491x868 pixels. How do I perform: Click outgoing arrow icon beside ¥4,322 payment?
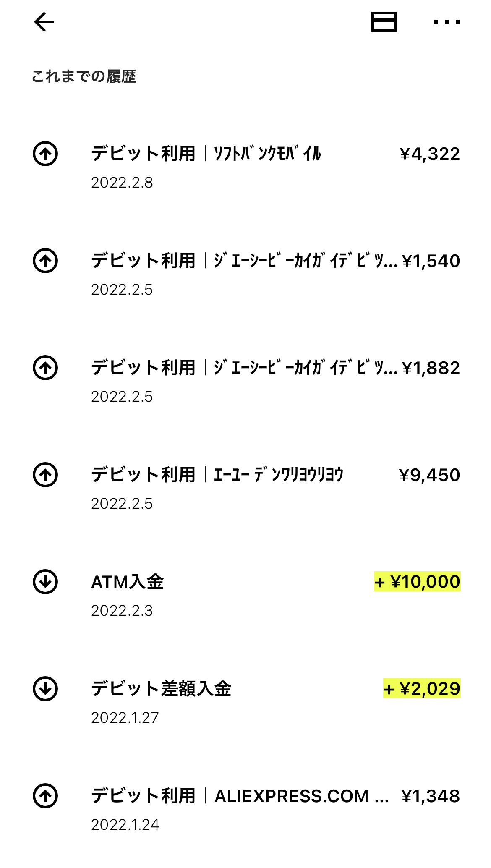pyautogui.click(x=45, y=154)
